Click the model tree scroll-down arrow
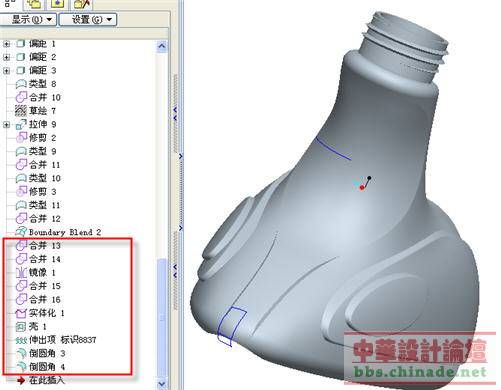The image size is (501, 390). [x=162, y=384]
